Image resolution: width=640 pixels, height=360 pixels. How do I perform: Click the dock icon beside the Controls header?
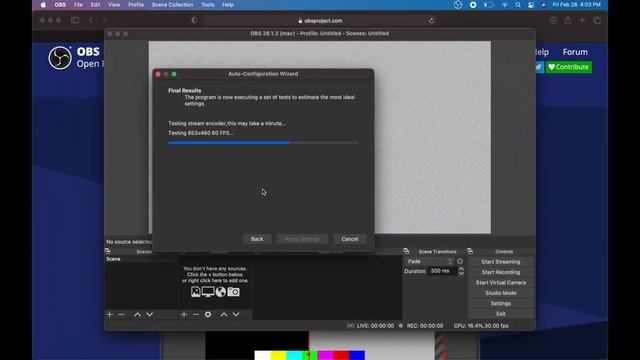[x=470, y=251]
